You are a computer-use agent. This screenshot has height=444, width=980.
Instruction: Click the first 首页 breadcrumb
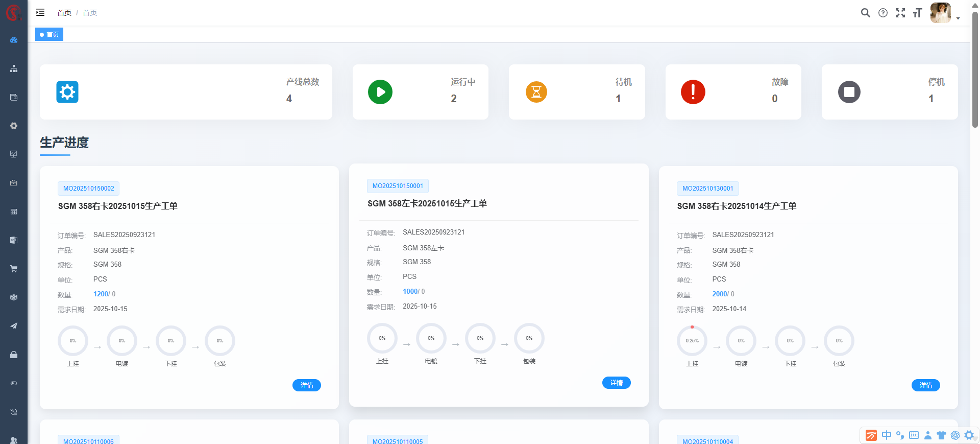[x=64, y=13]
